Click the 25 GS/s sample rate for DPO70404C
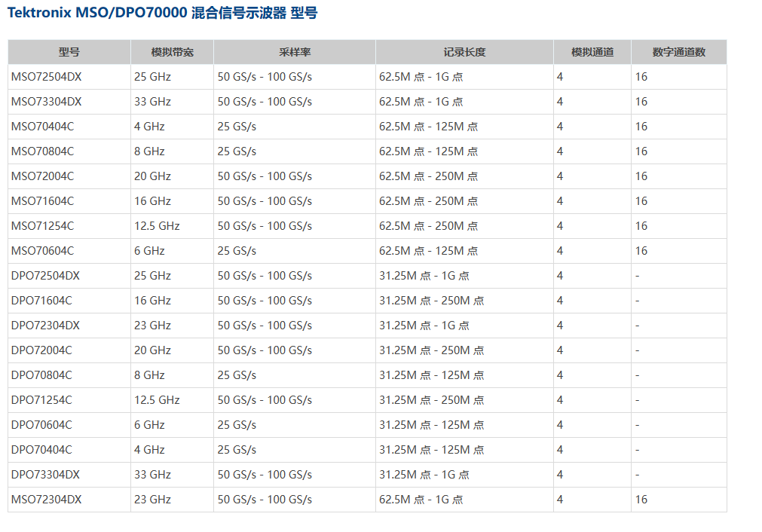Screen dimensions: 762x532 [x=237, y=450]
